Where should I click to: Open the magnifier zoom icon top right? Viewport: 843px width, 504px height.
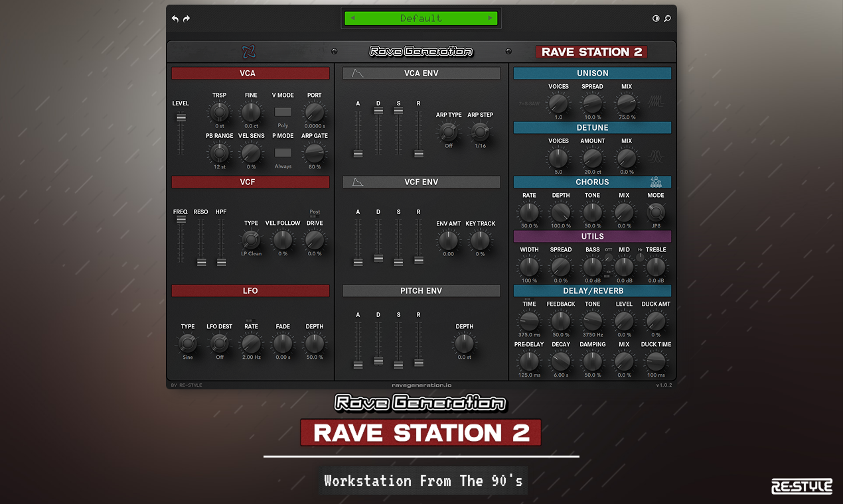(666, 19)
